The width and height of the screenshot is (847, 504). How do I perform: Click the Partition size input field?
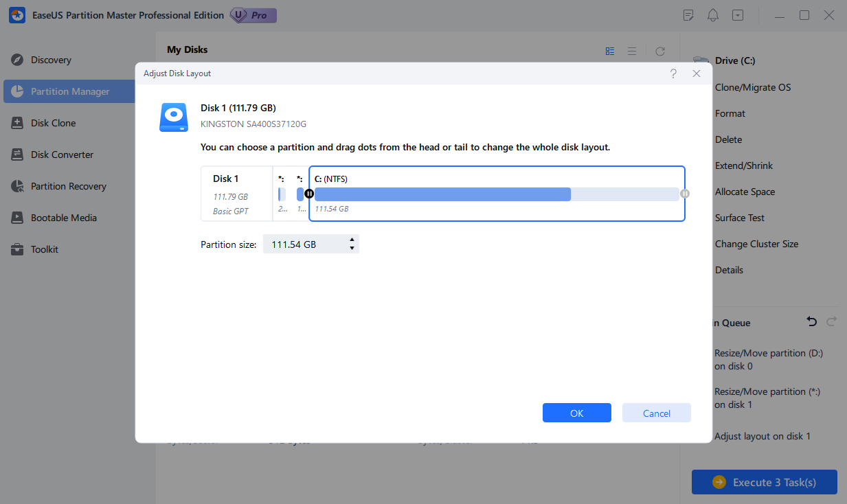coord(302,244)
